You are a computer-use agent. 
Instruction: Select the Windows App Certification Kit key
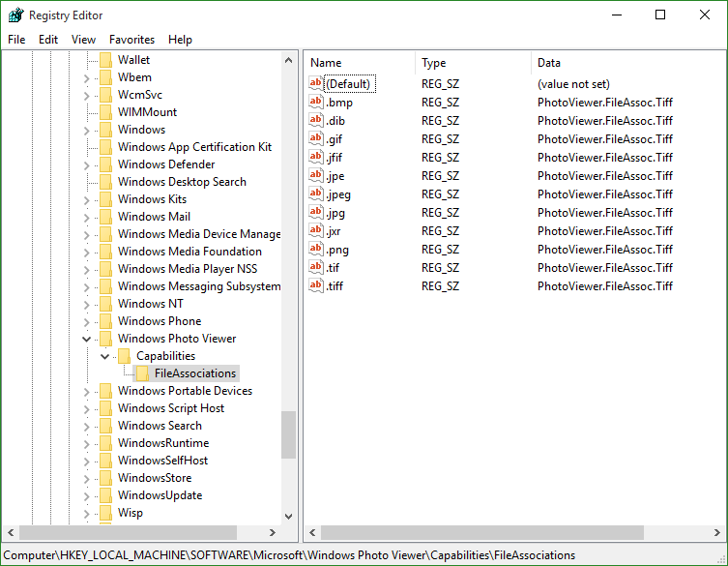(x=194, y=147)
